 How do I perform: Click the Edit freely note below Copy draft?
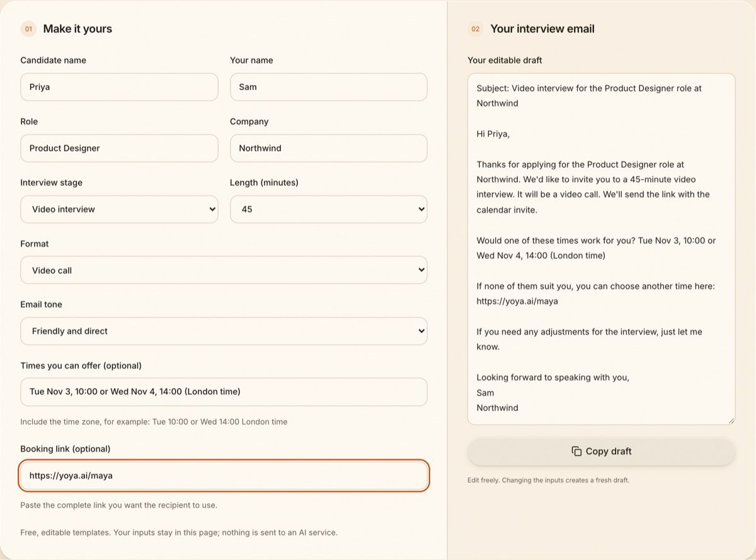pos(548,480)
